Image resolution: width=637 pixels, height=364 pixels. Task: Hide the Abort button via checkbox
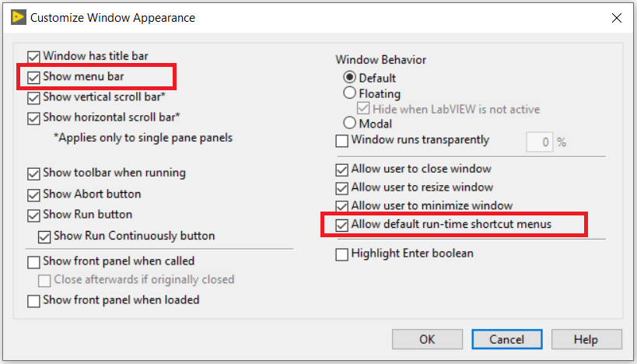pos(33,194)
